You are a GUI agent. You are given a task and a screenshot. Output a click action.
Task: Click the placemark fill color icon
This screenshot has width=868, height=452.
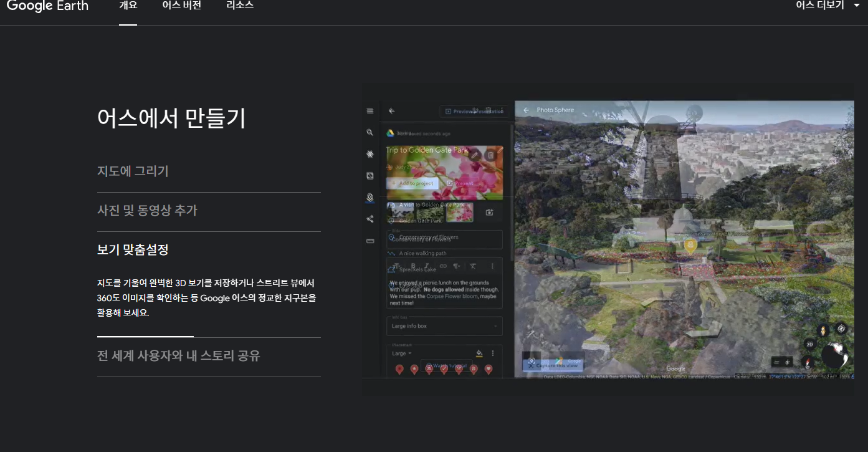pyautogui.click(x=479, y=353)
